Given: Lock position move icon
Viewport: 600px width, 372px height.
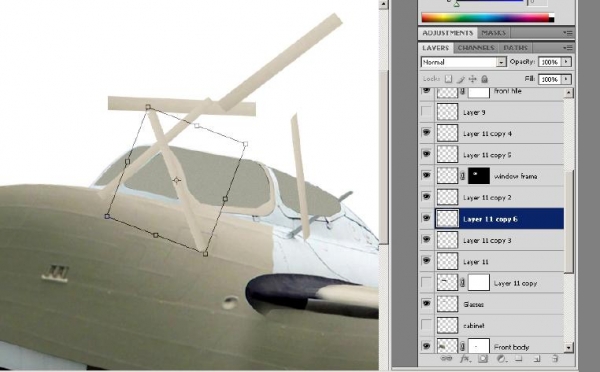Looking at the screenshot, I should click(x=473, y=79).
